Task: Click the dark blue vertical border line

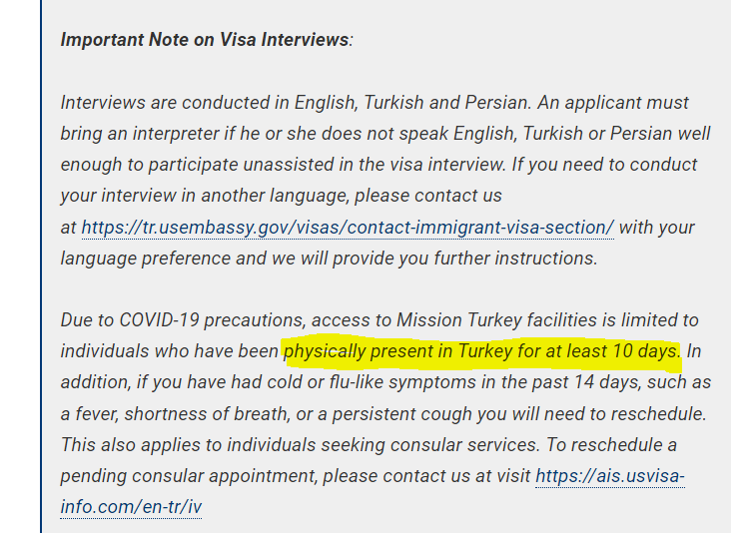Action: click(41, 266)
